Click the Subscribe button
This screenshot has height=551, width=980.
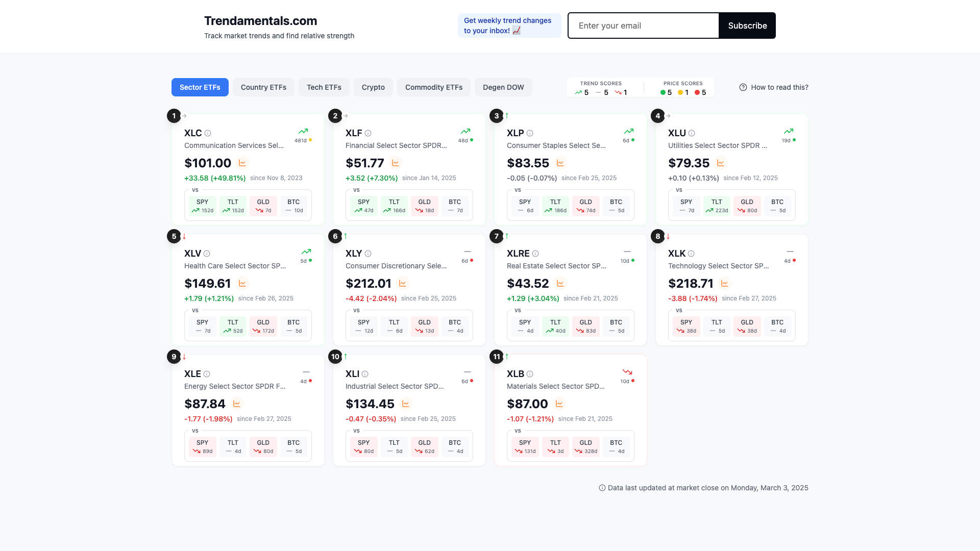click(x=747, y=26)
